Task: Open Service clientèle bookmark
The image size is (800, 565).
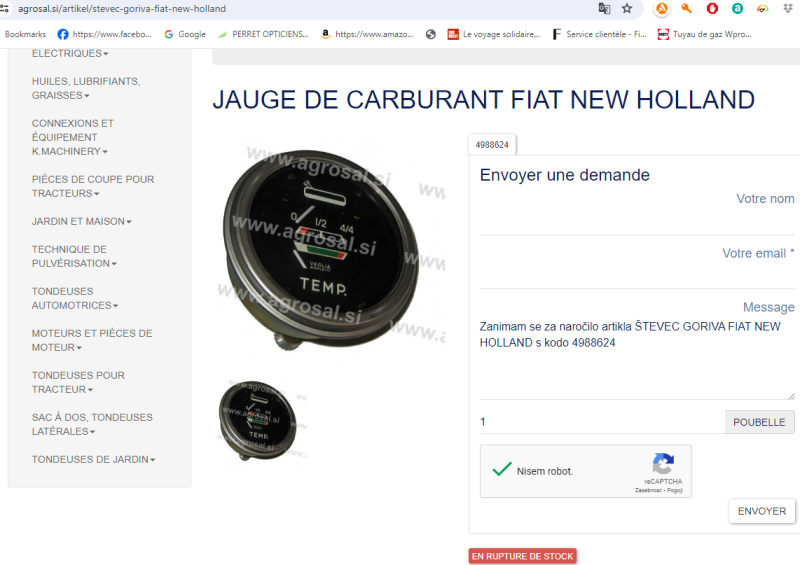Action: (599, 34)
